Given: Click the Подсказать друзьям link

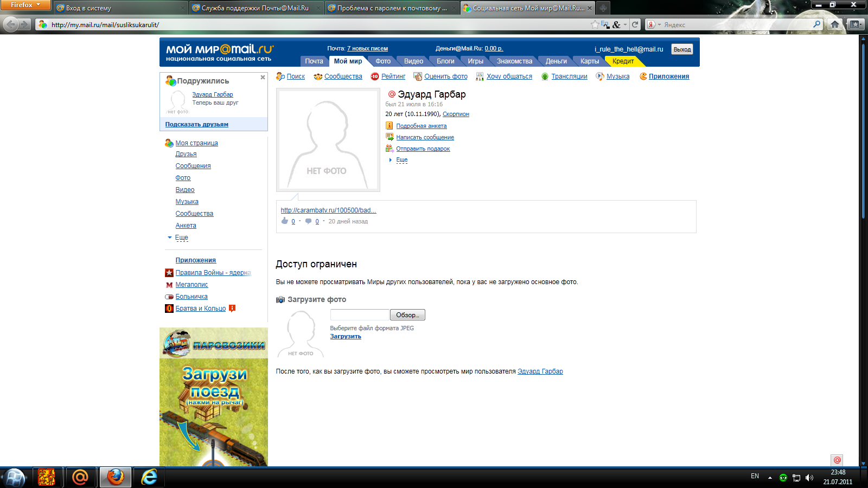Looking at the screenshot, I should pos(197,125).
